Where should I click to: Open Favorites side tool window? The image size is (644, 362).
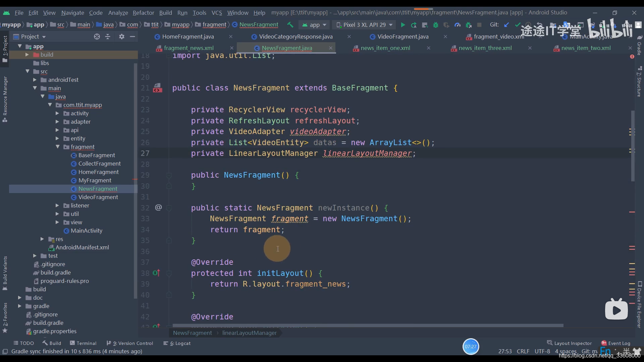click(5, 318)
